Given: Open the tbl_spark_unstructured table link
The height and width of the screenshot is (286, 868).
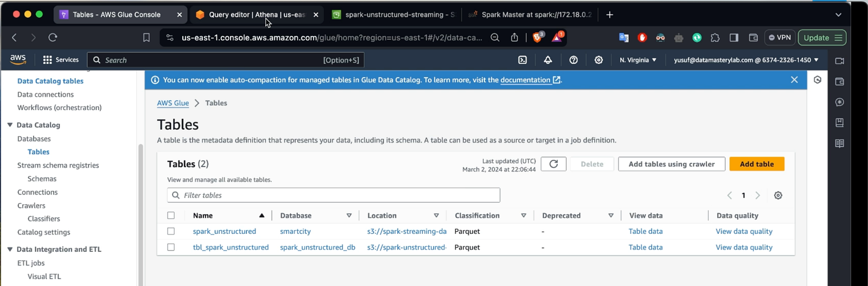Looking at the screenshot, I should coord(231,247).
